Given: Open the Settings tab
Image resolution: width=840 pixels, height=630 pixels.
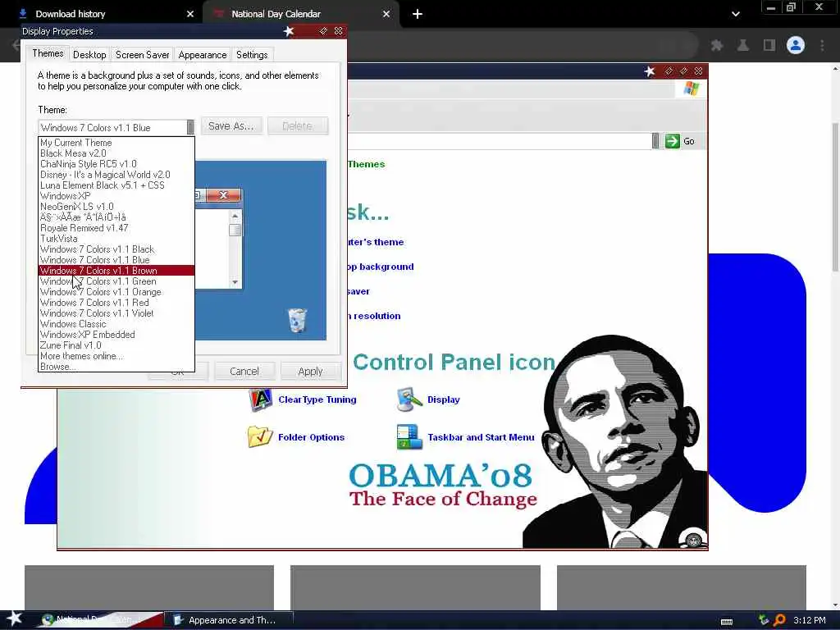Looking at the screenshot, I should pos(252,55).
